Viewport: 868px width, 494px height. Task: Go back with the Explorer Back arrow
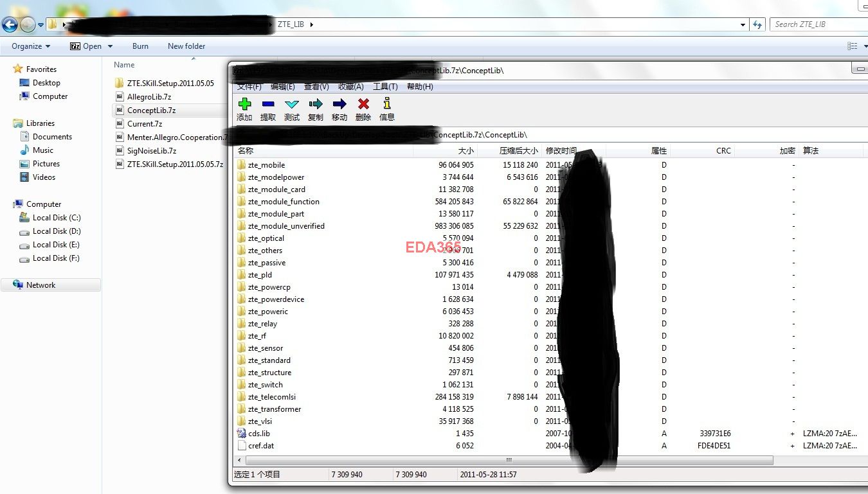point(10,24)
